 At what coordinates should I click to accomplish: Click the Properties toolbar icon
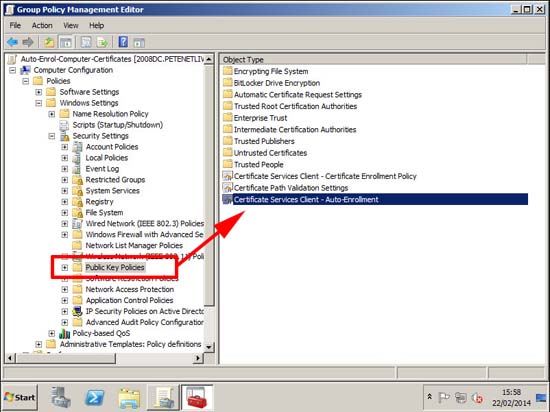pyautogui.click(x=86, y=42)
